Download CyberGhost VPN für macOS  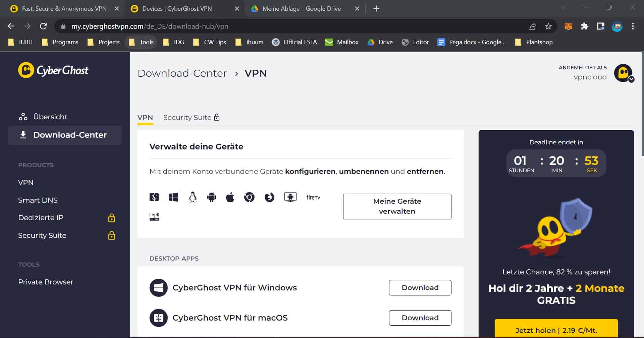point(420,318)
